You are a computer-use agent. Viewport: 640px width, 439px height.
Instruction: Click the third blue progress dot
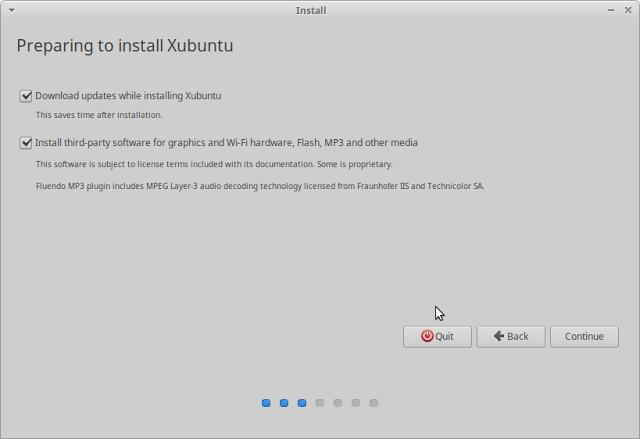302,403
